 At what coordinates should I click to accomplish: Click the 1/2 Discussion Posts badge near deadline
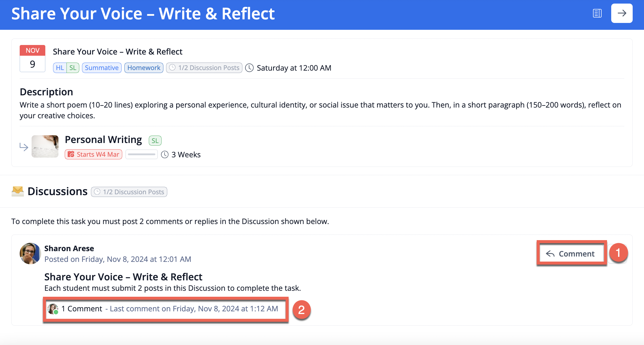(x=204, y=68)
